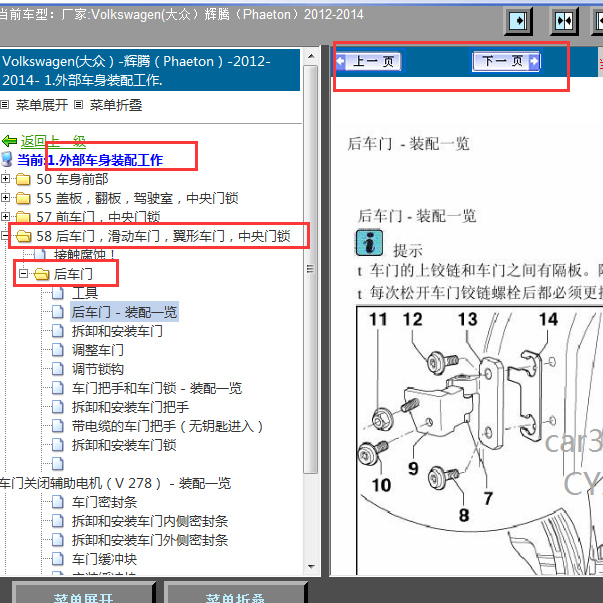Expand the 55 盖板，翻板 folder node

(x=5, y=198)
